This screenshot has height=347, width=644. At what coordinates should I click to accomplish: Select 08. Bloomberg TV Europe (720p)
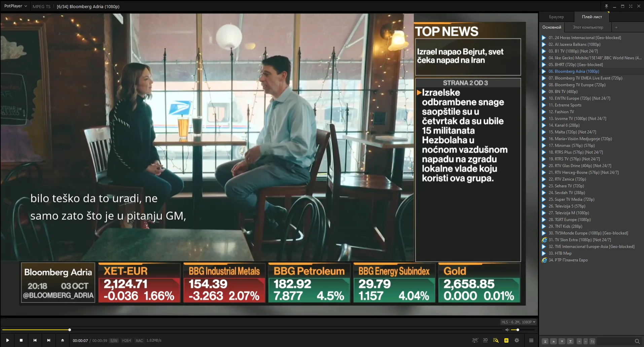coord(592,85)
